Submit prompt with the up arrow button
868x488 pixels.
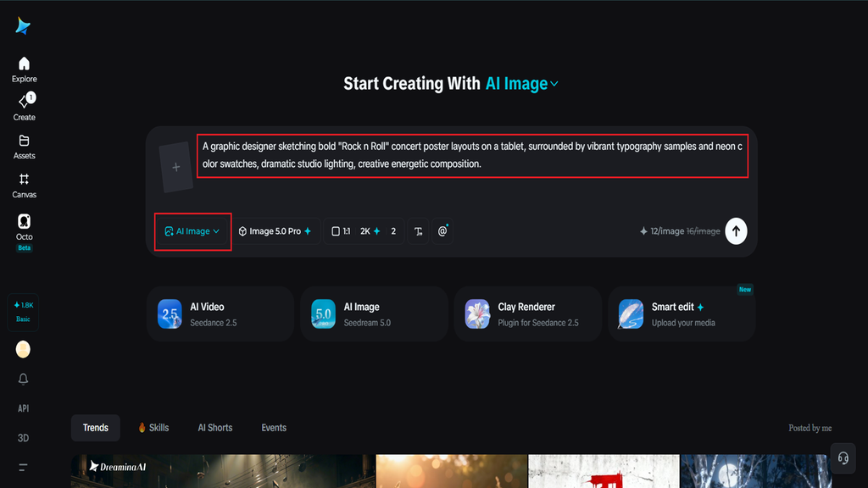(736, 231)
